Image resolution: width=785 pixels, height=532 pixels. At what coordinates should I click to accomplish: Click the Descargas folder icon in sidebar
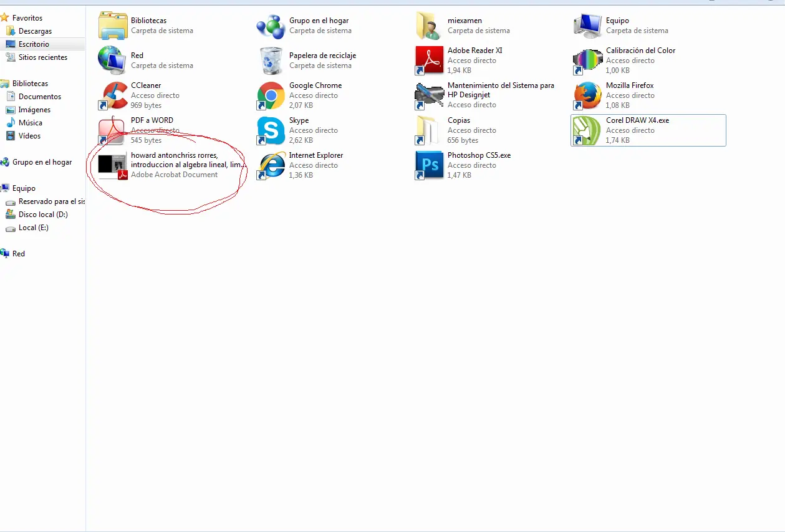pyautogui.click(x=11, y=31)
